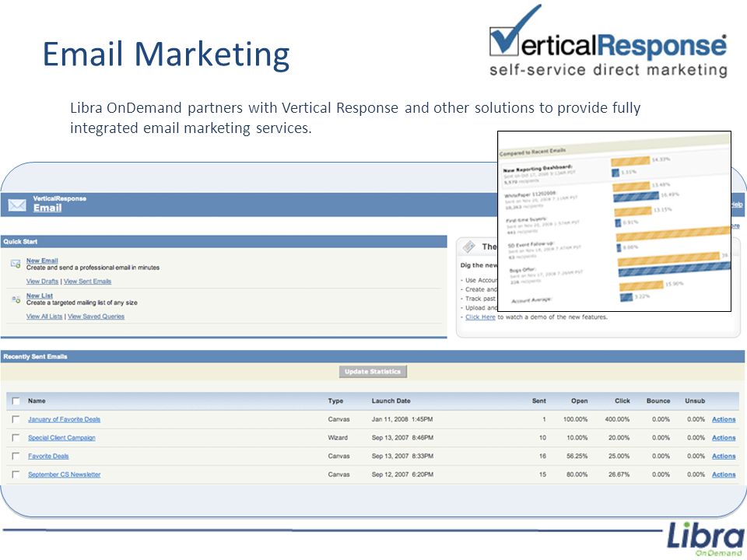Open September CS Newsletter email

tap(65, 474)
